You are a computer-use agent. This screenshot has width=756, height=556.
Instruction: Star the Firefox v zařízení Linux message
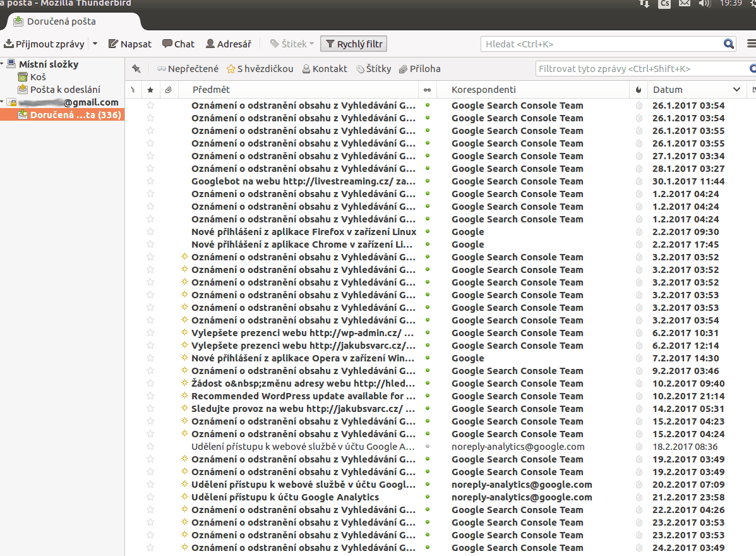150,232
